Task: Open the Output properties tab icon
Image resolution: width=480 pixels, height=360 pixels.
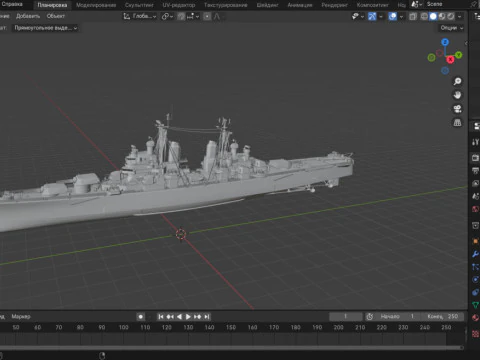Action: [476, 171]
